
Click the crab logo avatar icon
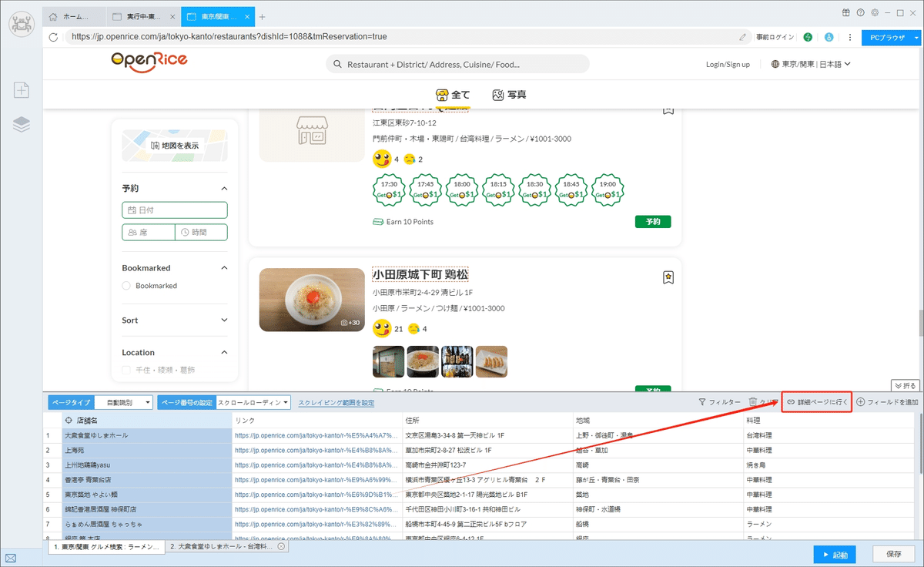pyautogui.click(x=22, y=24)
